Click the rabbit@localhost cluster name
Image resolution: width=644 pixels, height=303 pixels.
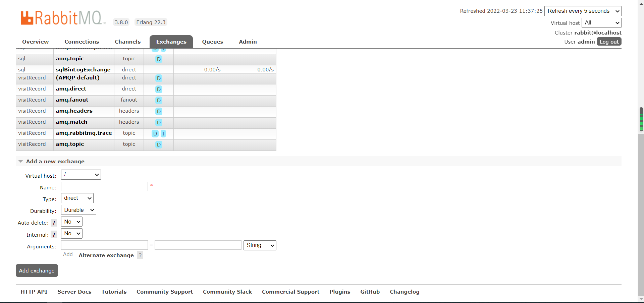point(598,33)
